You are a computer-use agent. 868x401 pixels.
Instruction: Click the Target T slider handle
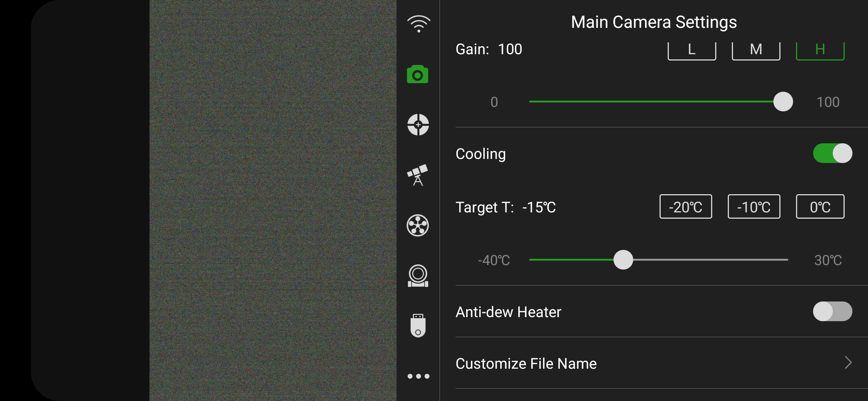(623, 260)
